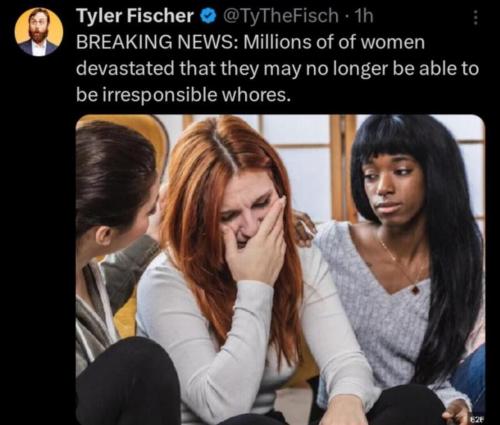Open the tweet's three-dot more options menu
This screenshot has height=425, width=500.
point(476,18)
